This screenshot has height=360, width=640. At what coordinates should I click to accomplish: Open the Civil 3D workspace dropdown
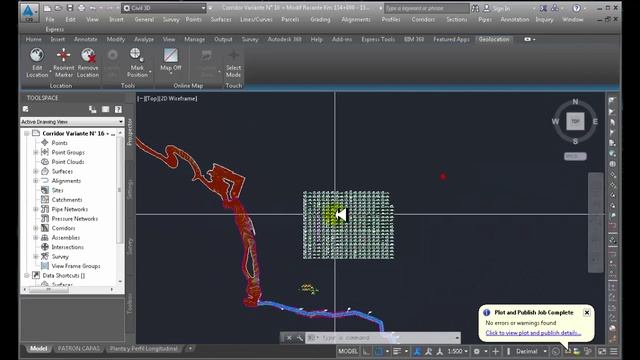[164, 8]
